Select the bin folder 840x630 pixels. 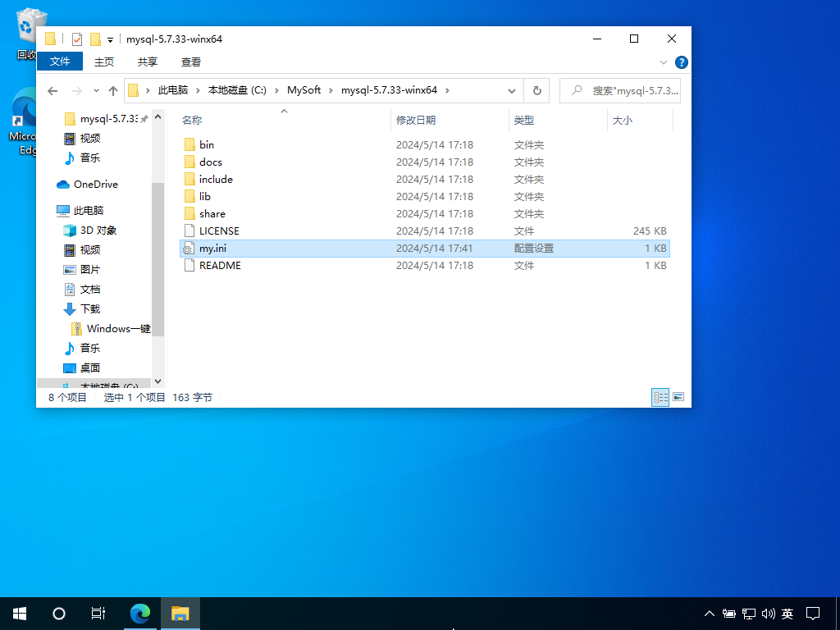[x=207, y=145]
